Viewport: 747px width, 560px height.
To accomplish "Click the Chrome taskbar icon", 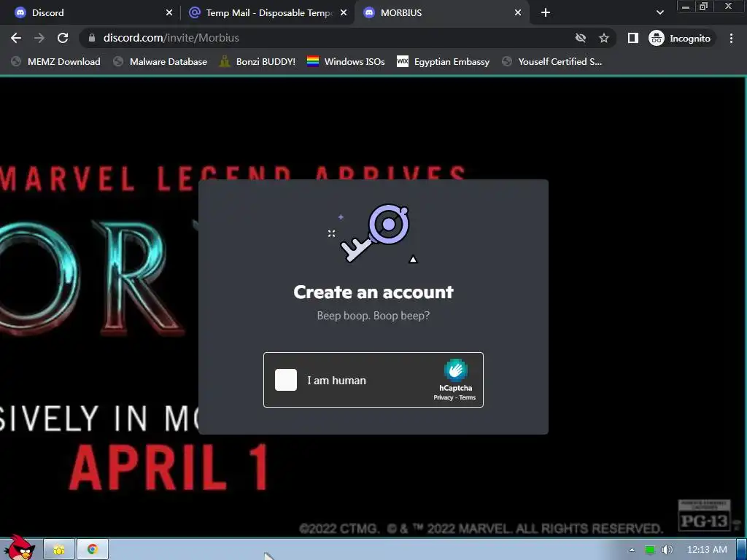I will (93, 550).
